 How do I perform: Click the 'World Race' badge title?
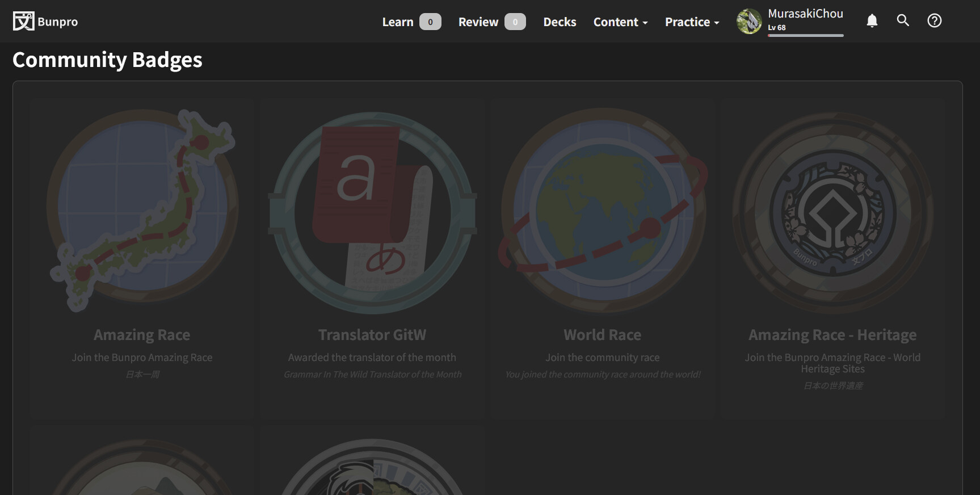click(x=603, y=335)
